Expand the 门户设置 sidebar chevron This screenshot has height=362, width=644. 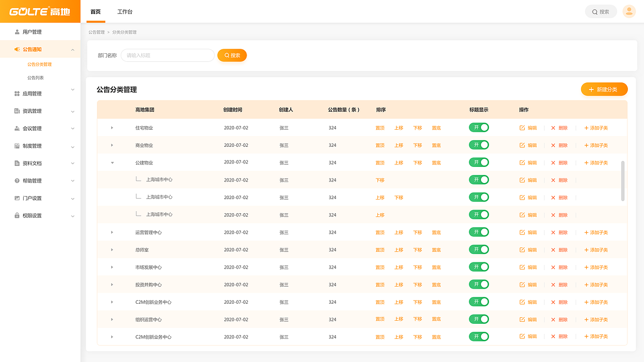tap(73, 198)
